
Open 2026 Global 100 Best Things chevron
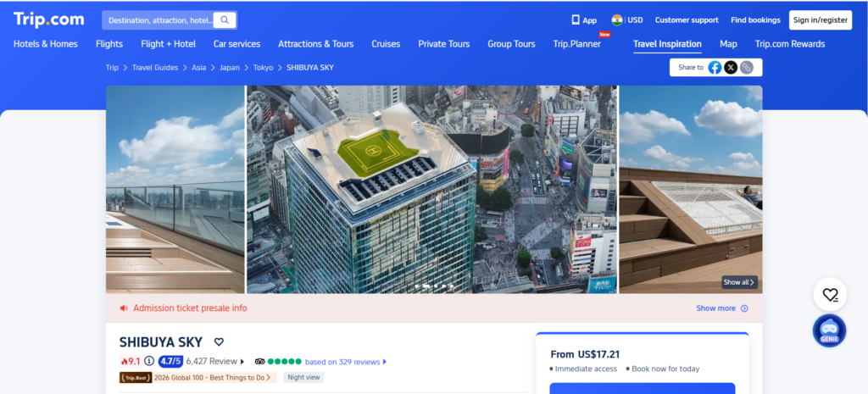click(268, 377)
